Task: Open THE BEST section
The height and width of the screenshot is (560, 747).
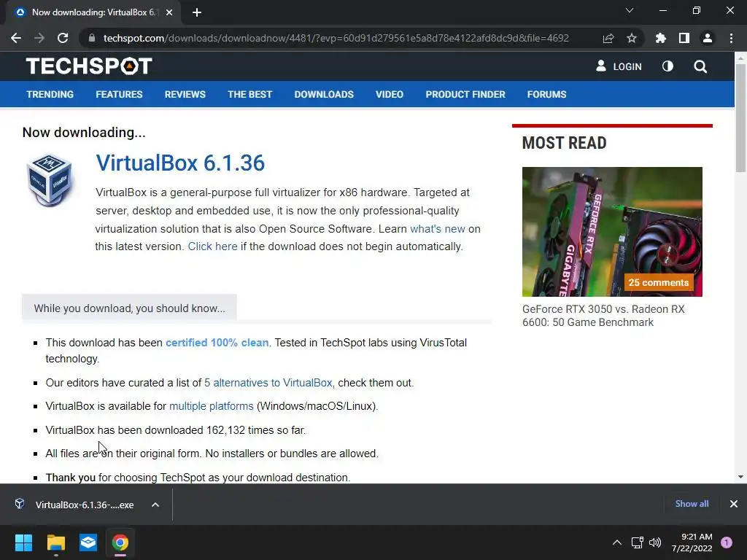Action: tap(249, 94)
